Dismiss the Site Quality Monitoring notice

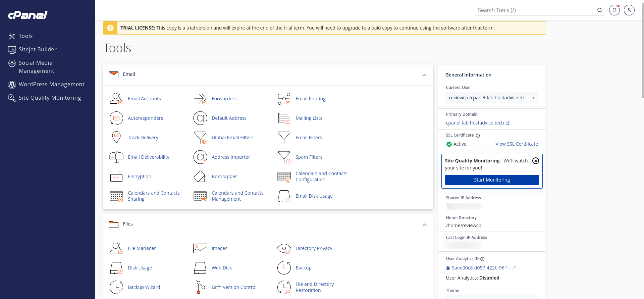pos(536,161)
